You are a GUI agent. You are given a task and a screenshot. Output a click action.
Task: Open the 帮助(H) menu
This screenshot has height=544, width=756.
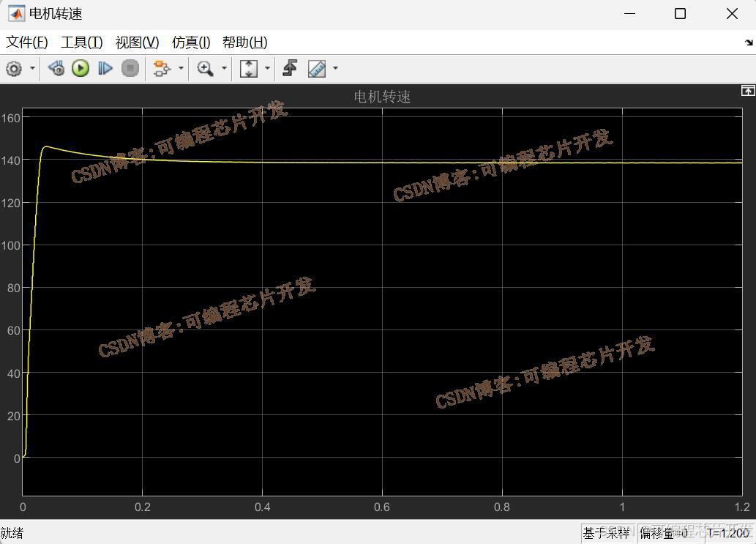tap(244, 42)
